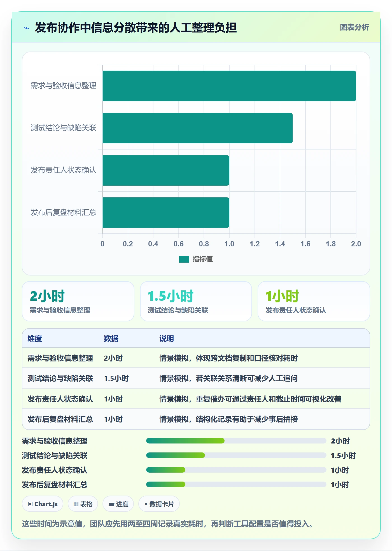
Task: Click the 说明 table column header
Action: click(167, 338)
